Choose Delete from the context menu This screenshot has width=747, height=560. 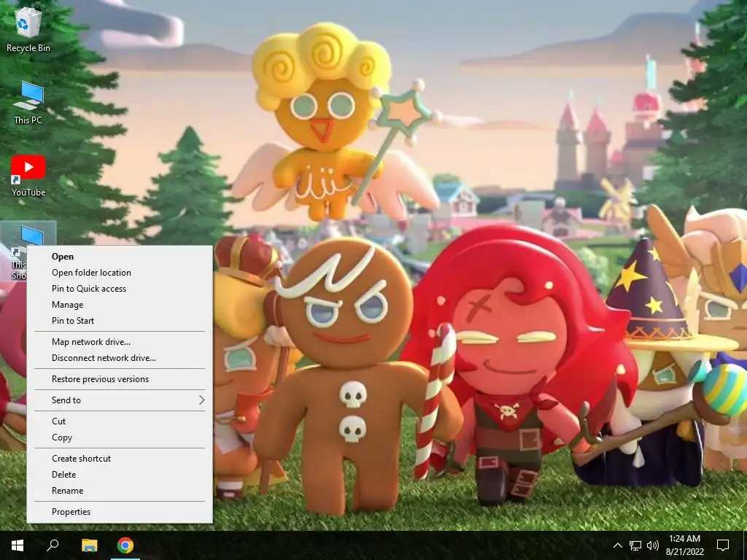[x=119, y=474]
